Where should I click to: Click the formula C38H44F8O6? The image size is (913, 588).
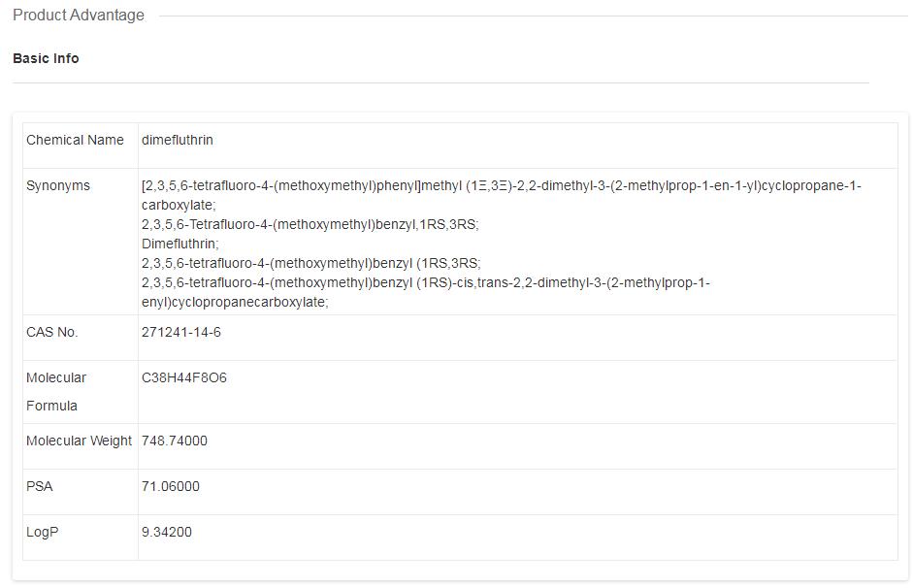[184, 377]
